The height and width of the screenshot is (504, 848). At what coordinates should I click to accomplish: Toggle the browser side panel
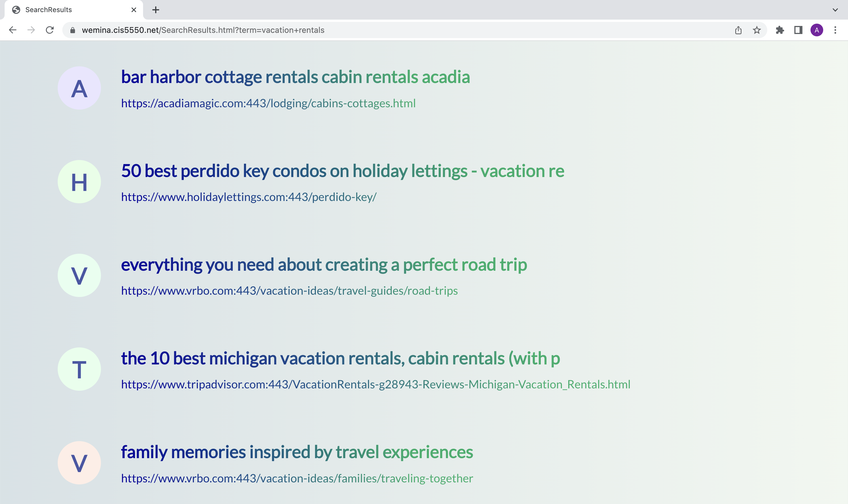pyautogui.click(x=798, y=30)
